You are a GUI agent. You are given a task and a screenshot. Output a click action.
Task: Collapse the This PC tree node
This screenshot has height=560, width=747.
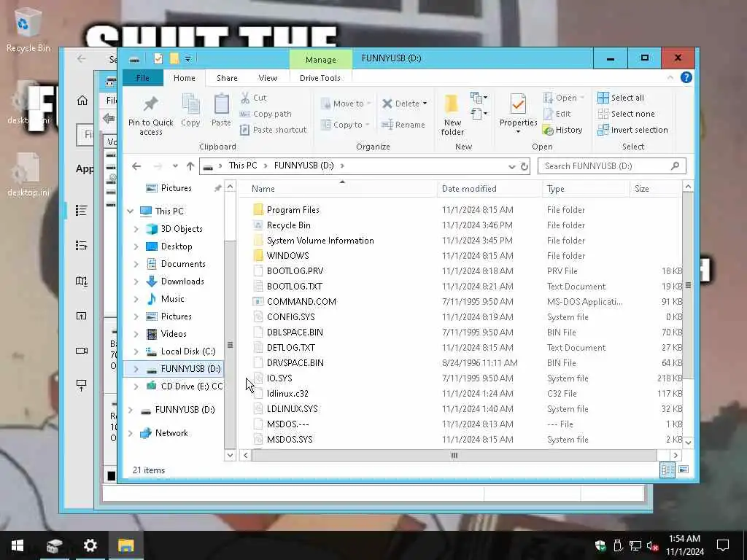point(130,211)
